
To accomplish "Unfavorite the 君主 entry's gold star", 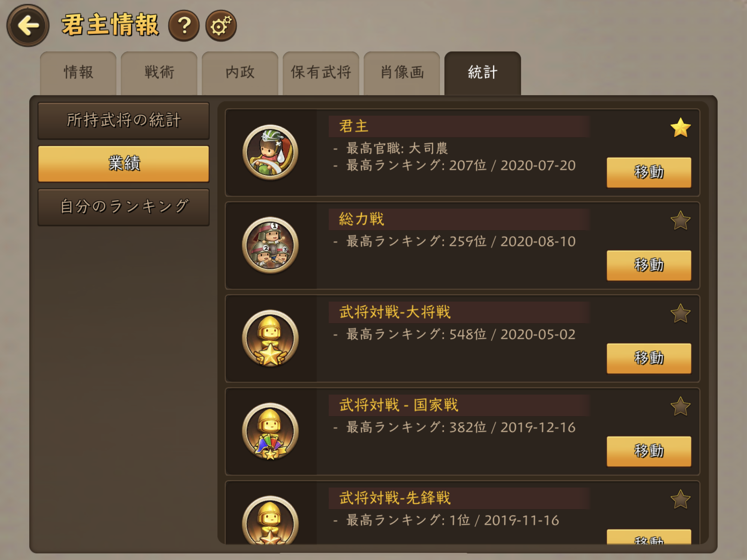I will point(680,128).
